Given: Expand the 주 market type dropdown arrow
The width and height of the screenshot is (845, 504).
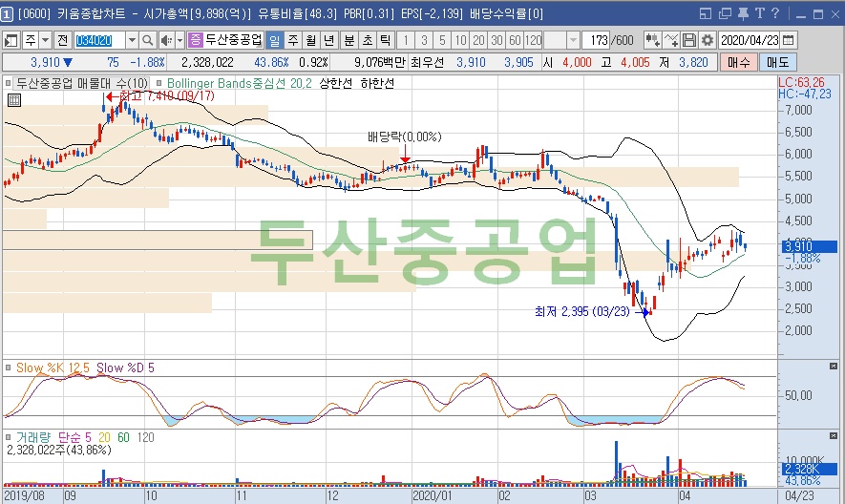Looking at the screenshot, I should point(45,40).
